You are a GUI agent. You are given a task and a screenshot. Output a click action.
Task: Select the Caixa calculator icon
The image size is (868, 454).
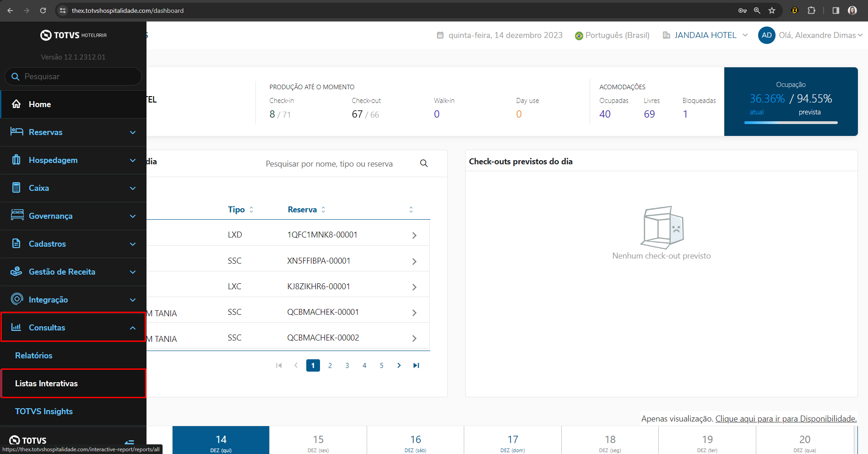pos(16,188)
